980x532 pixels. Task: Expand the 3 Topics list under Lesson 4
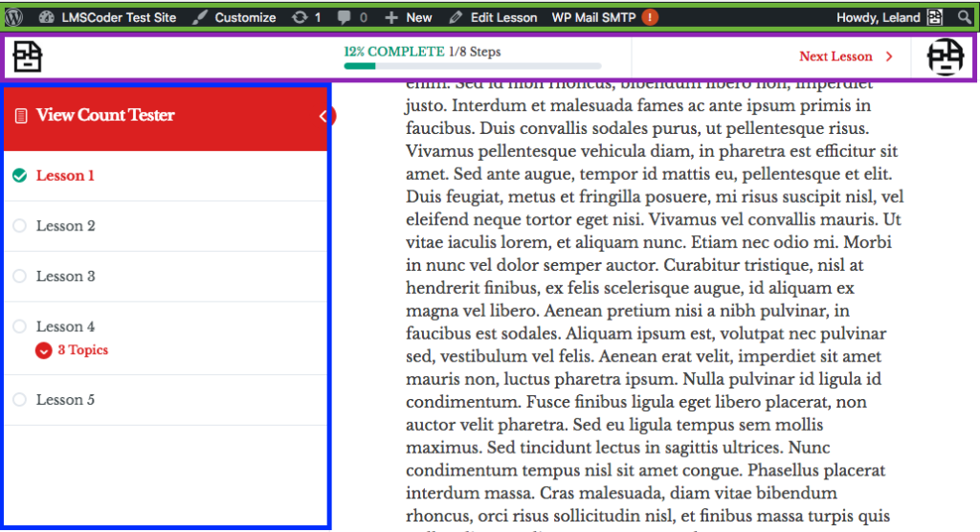point(43,350)
